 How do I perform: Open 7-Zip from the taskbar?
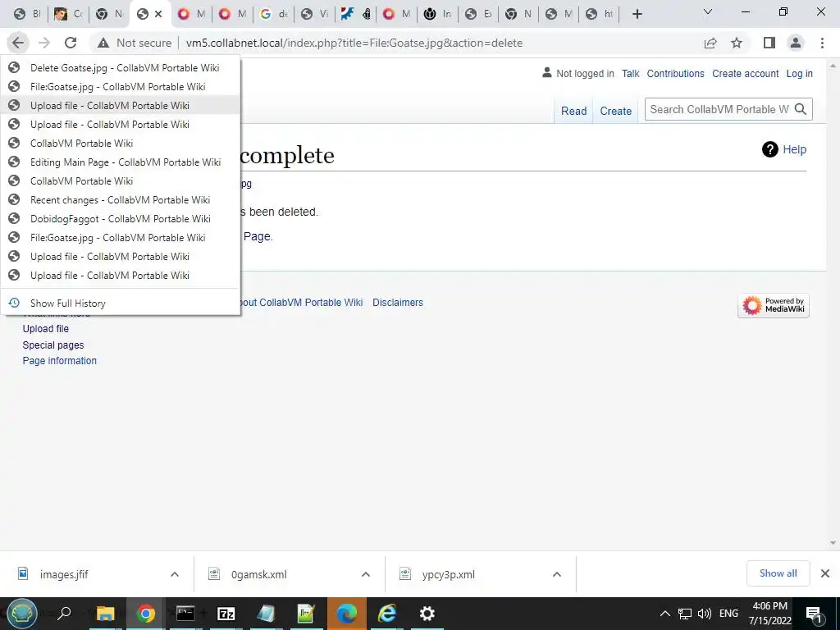pos(226,614)
